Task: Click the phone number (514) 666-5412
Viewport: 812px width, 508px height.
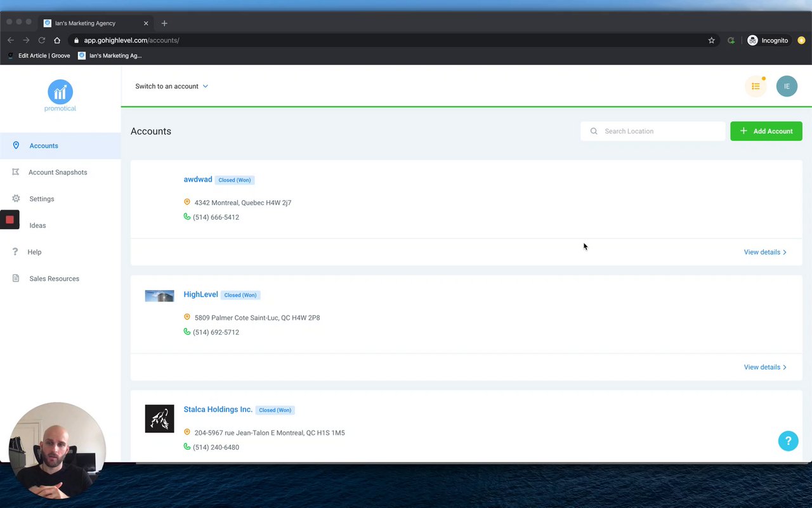Action: 216,217
